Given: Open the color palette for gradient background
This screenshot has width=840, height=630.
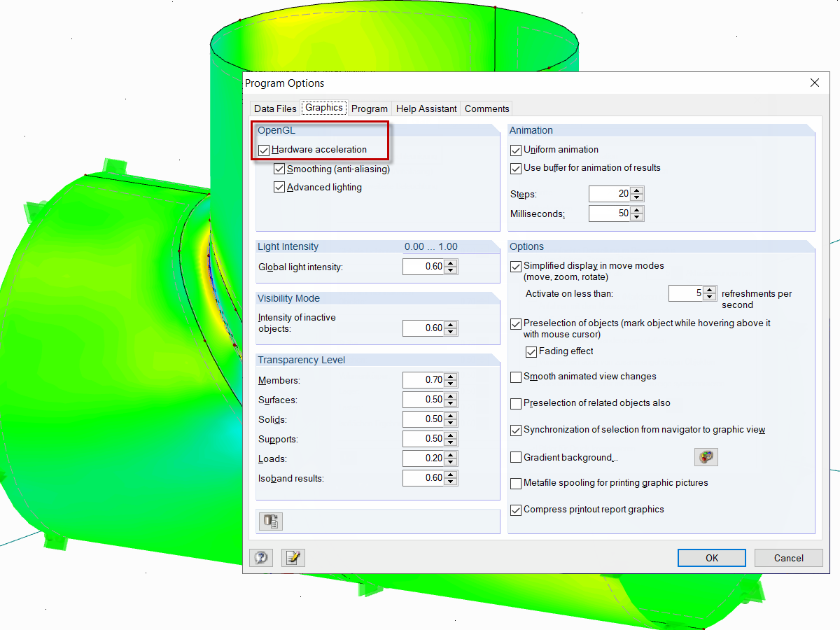Looking at the screenshot, I should (x=706, y=456).
